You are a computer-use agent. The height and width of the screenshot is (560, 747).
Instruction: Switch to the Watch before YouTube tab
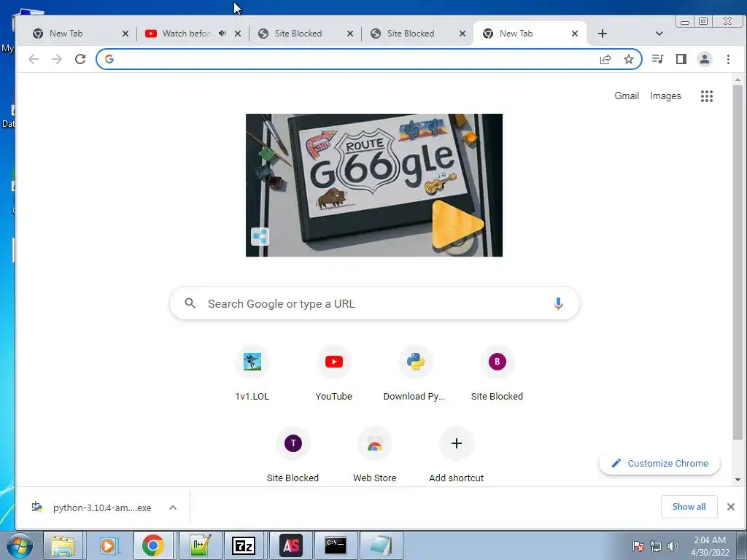tap(186, 34)
